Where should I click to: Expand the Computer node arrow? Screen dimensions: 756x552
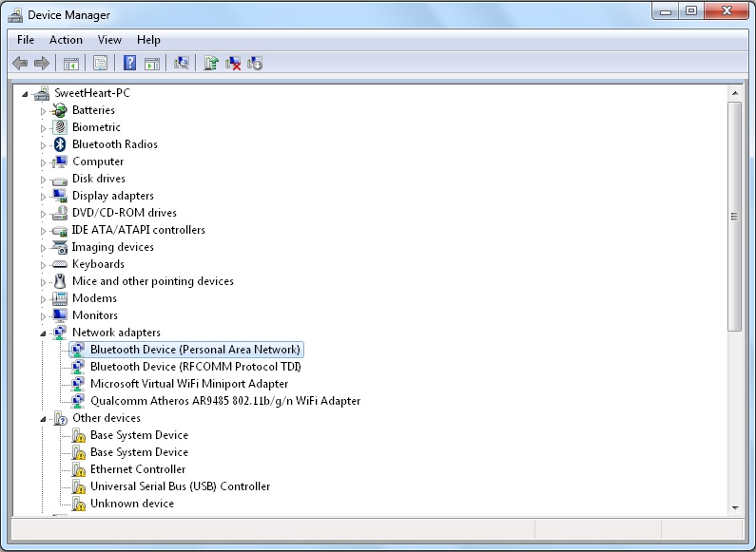43,162
